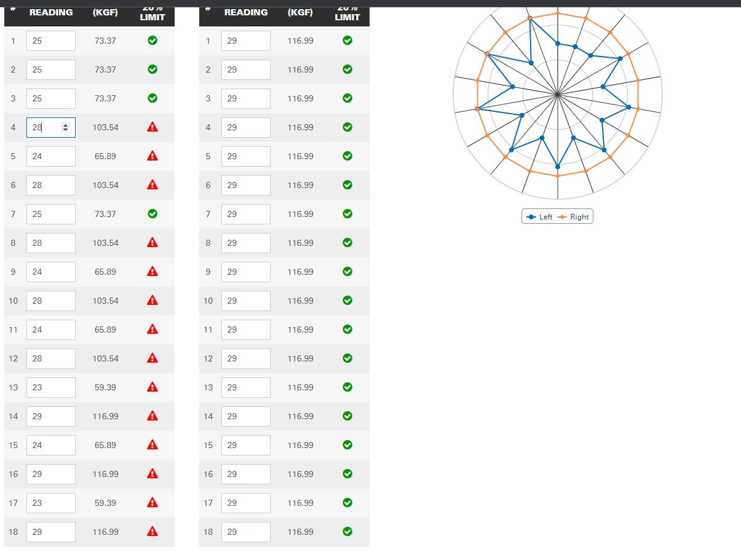Click green check icon in right row 1
This screenshot has height=560, width=741.
click(347, 41)
